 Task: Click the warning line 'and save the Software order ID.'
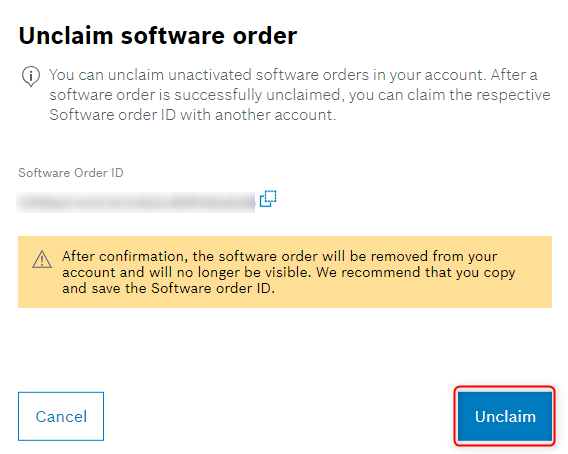[x=168, y=288]
